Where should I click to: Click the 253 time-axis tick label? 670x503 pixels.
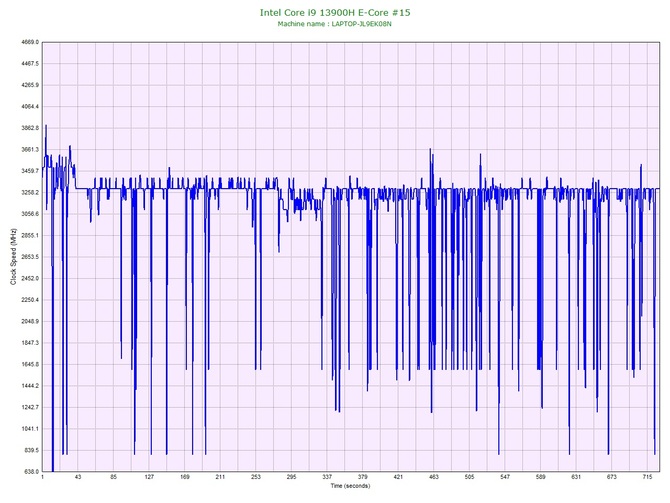click(x=256, y=477)
